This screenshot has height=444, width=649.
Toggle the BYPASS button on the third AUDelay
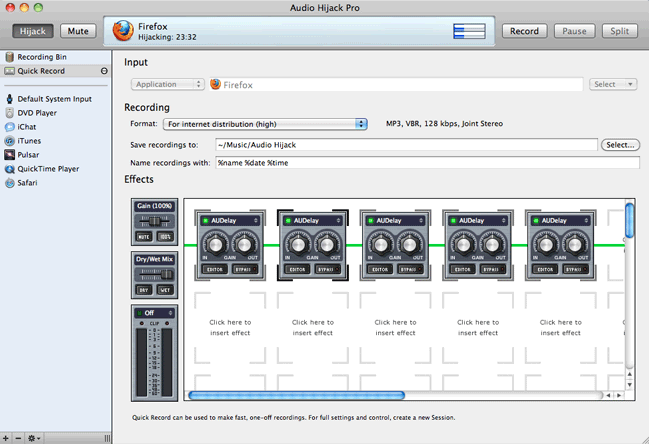[409, 269]
